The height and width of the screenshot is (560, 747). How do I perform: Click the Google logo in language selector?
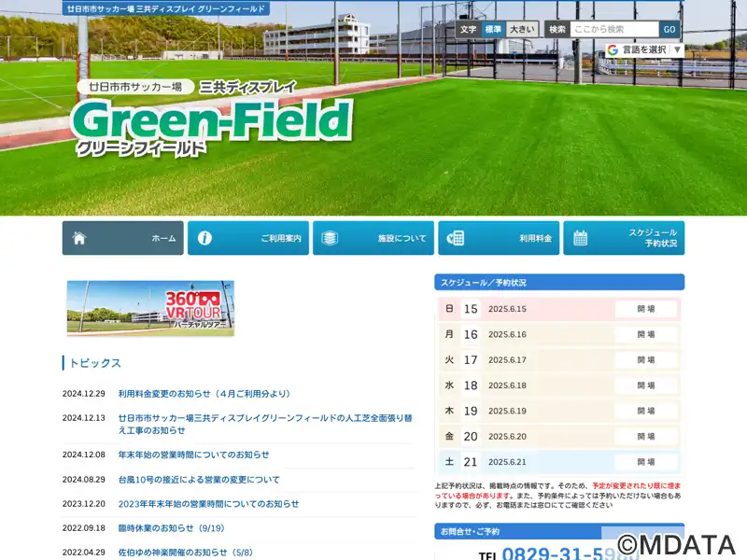pos(613,50)
